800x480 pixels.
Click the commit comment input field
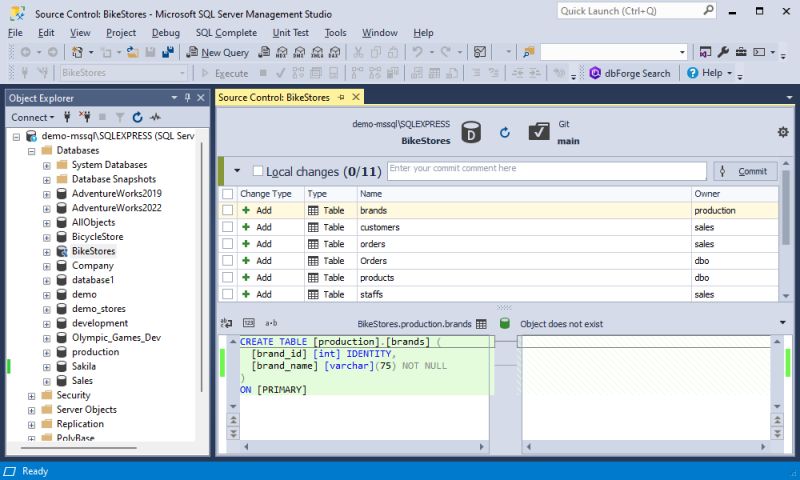coord(546,171)
